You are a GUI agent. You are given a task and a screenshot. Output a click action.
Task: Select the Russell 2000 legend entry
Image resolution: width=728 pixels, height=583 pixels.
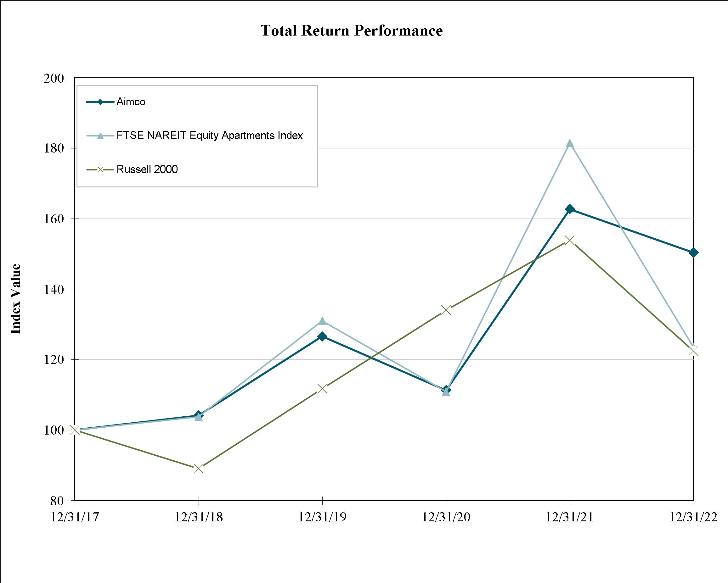(132, 169)
